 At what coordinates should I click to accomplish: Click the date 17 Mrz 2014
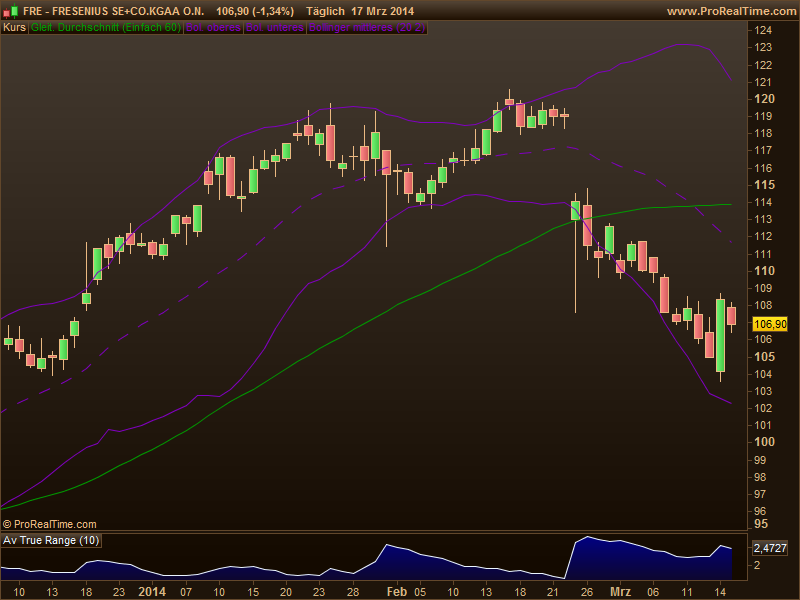point(383,11)
